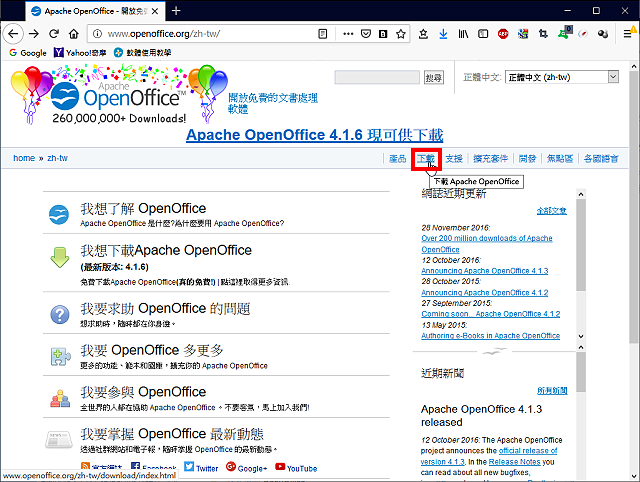Open a new tab with plus button
Image resolution: width=640 pixels, height=482 pixels.
(176, 11)
